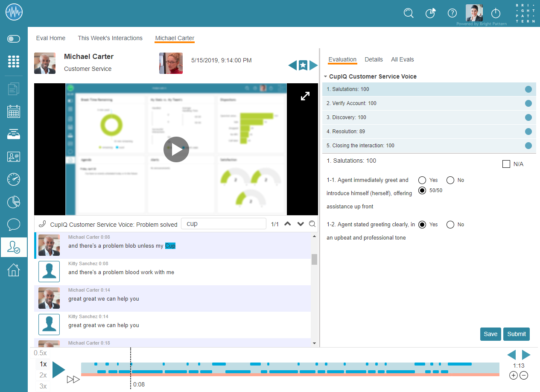Viewport: 540px width, 392px height.
Task: Step timeline back with left arrow
Action: point(511,355)
